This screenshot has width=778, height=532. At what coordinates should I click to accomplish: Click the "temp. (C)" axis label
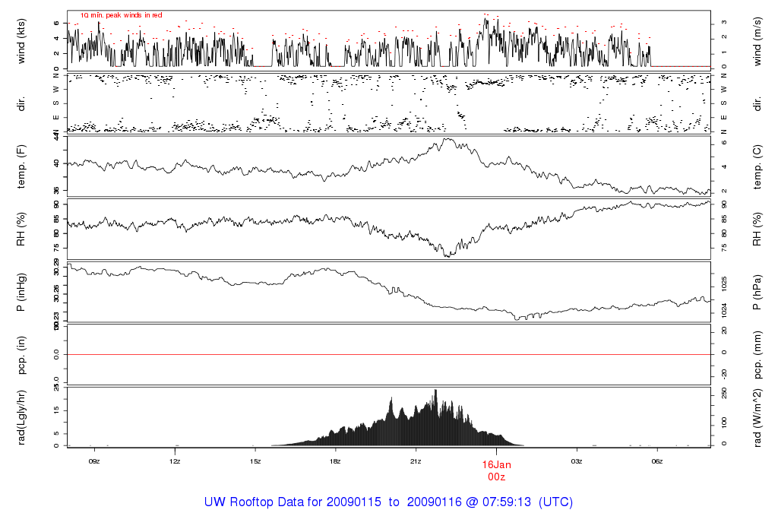click(757, 166)
